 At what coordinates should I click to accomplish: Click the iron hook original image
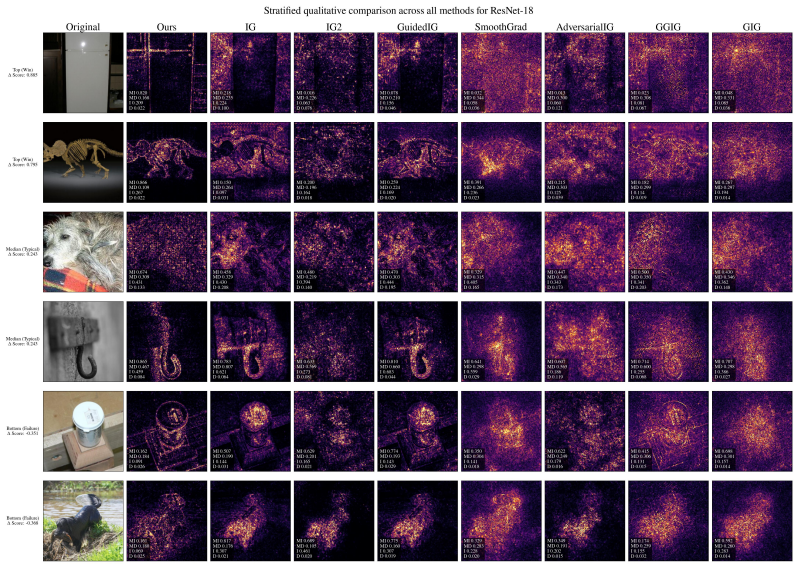click(x=83, y=341)
